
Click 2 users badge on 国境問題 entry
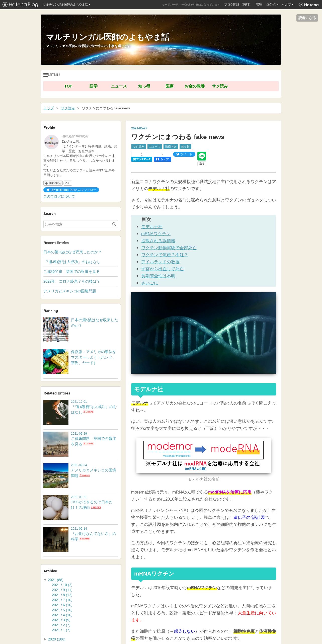click(85, 475)
